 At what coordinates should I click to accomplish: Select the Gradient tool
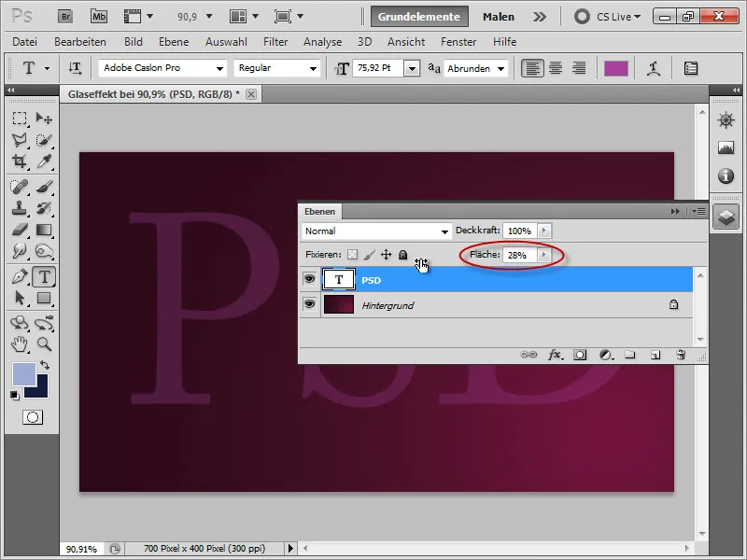[44, 230]
